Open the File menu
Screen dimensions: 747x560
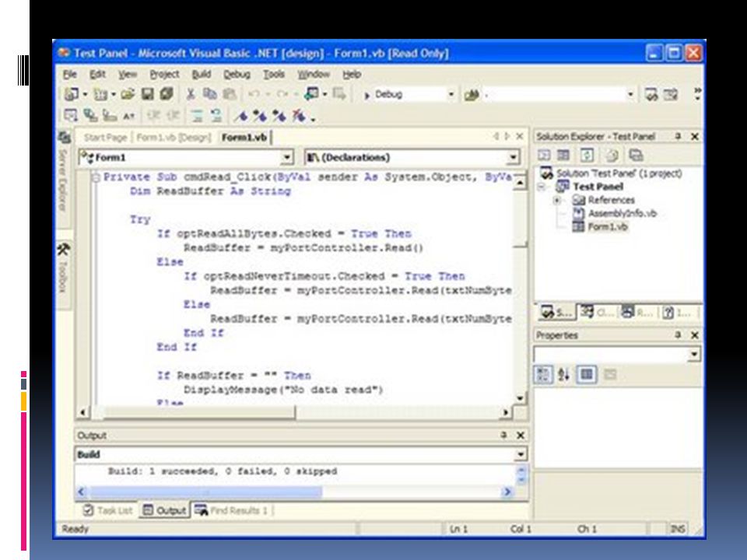coord(69,75)
